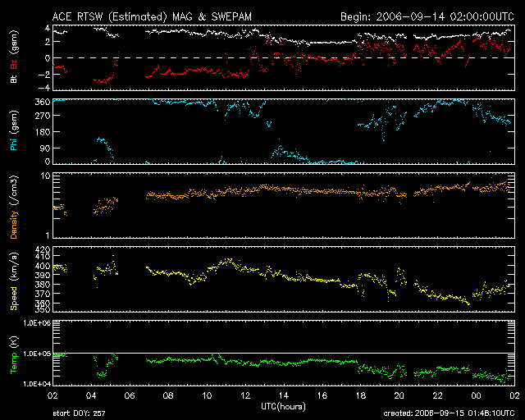Click the 350 tick label on Speed axis
The height and width of the screenshot is (420, 525).
(43, 308)
